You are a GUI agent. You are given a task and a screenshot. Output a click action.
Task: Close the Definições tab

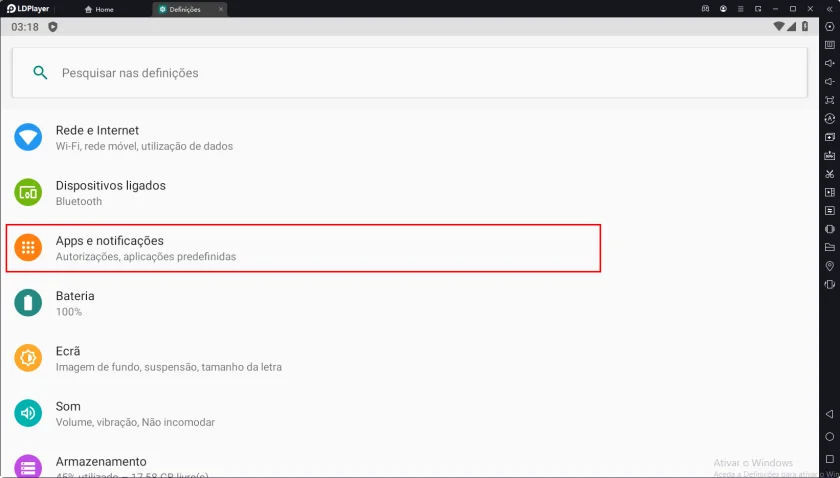click(221, 10)
